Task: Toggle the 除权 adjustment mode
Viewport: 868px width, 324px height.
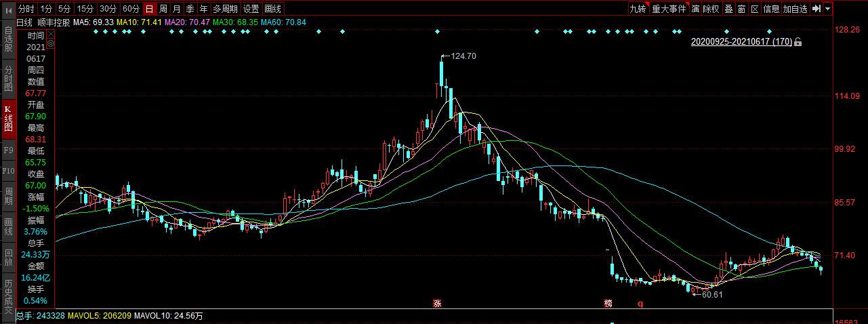Action: click(x=711, y=9)
